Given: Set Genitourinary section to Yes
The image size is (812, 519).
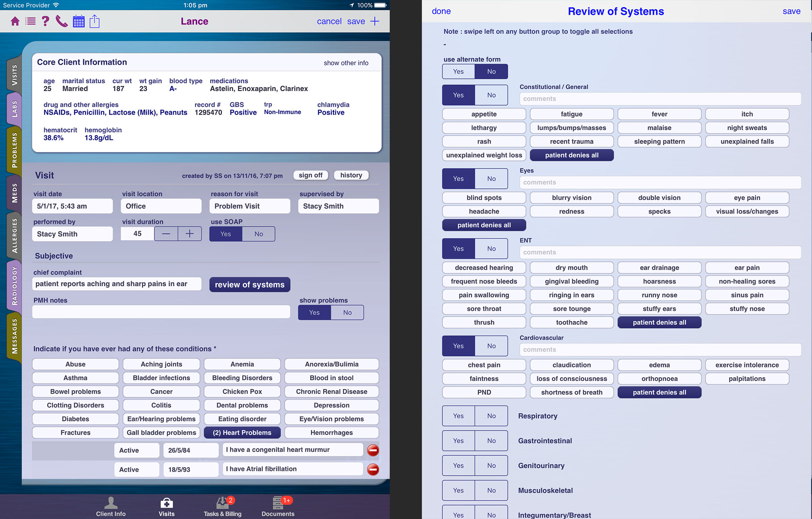Looking at the screenshot, I should coord(458,465).
